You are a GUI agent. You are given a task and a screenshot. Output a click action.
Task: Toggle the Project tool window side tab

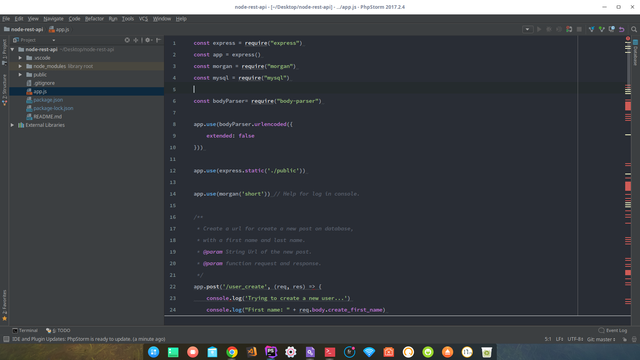pyautogui.click(x=4, y=52)
